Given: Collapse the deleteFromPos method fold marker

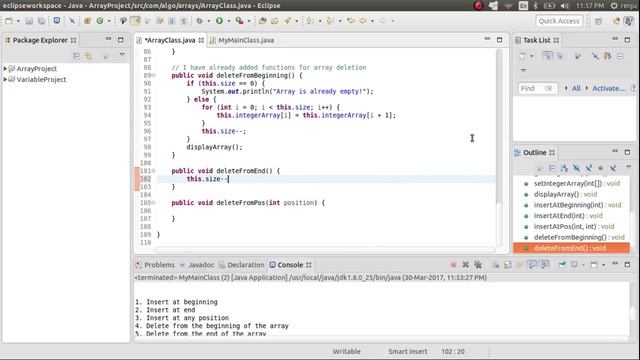Looking at the screenshot, I should (x=153, y=203).
